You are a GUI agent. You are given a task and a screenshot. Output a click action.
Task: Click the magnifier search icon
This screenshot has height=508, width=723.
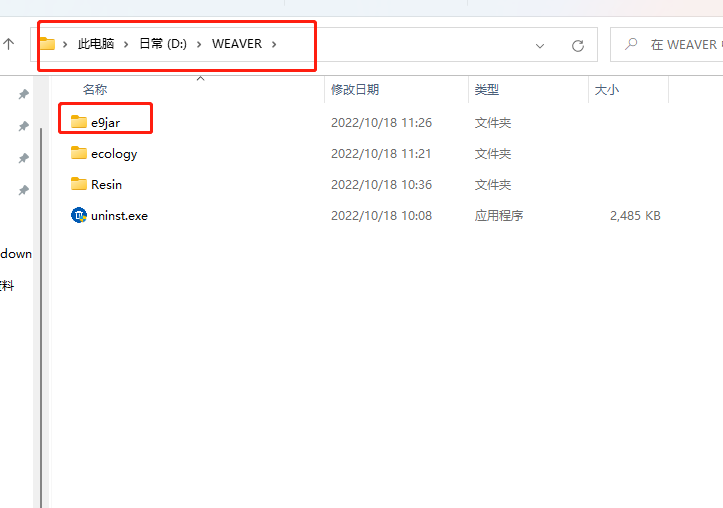click(x=631, y=44)
